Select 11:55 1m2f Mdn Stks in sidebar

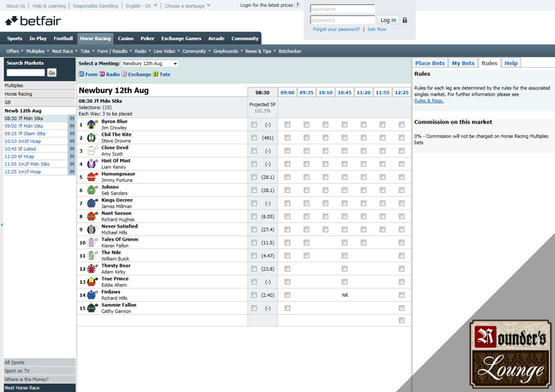coord(27,164)
